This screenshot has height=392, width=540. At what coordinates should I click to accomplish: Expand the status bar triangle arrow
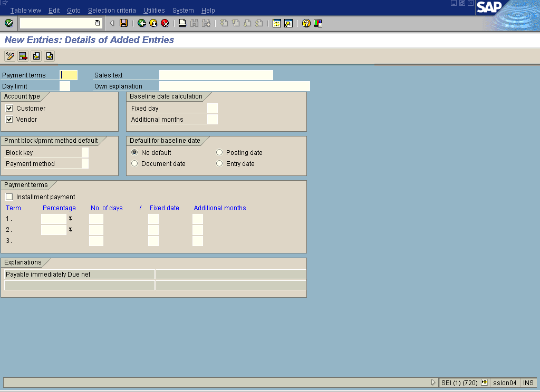pyautogui.click(x=433, y=383)
